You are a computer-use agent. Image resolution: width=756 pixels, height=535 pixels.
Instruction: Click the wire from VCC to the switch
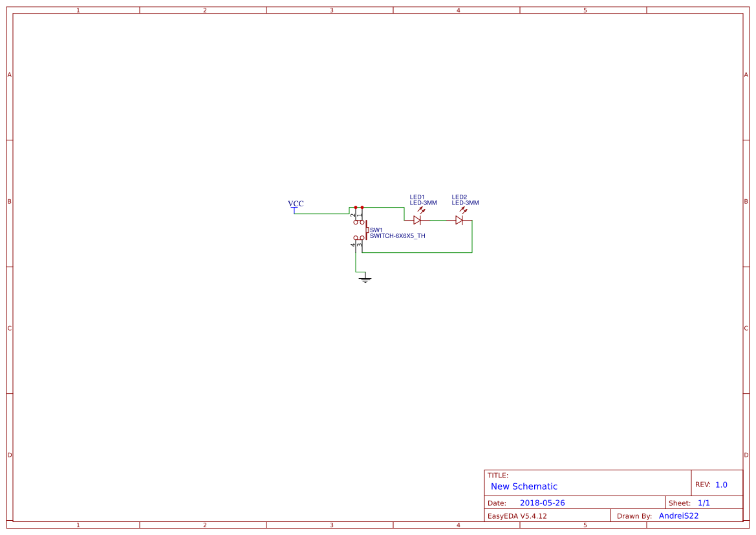coord(321,213)
